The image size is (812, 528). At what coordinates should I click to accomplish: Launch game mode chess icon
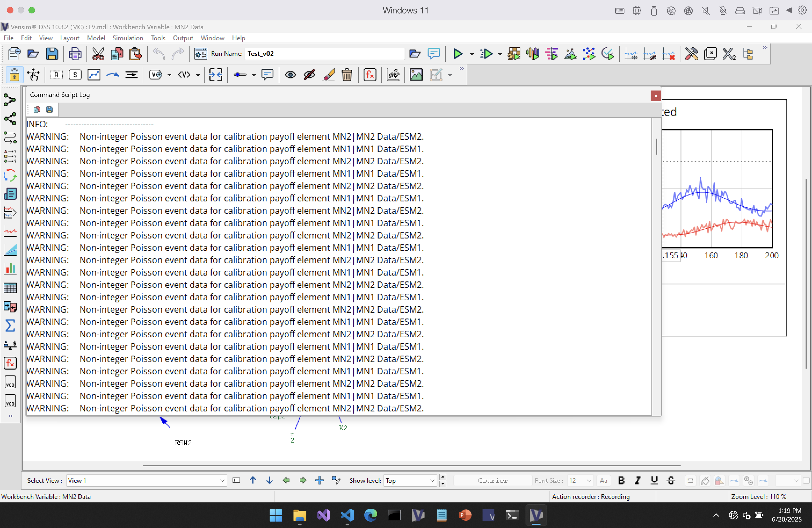point(514,54)
